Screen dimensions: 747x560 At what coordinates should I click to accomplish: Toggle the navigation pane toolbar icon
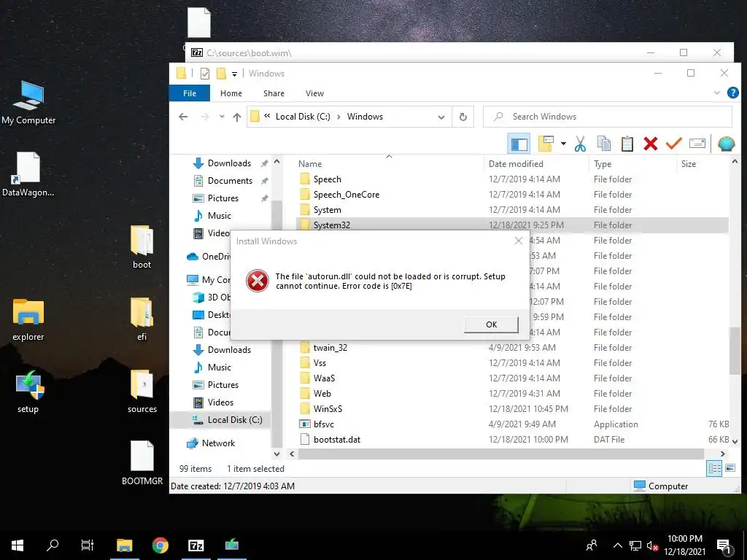pos(519,144)
